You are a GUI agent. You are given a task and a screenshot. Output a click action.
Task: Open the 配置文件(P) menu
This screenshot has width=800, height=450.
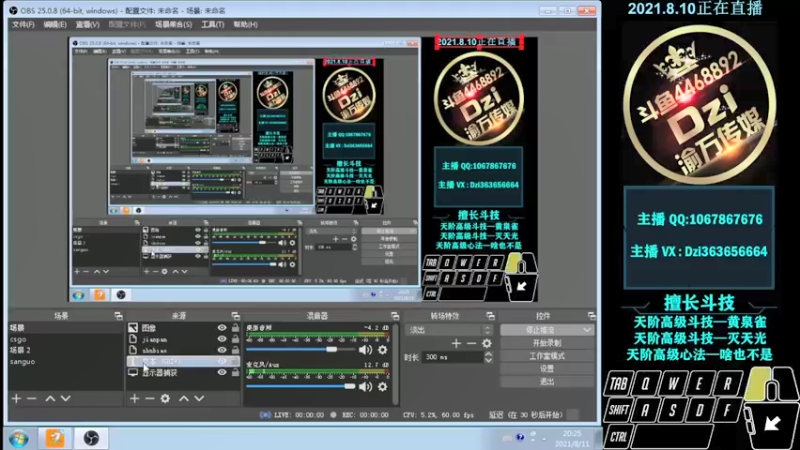(x=127, y=24)
